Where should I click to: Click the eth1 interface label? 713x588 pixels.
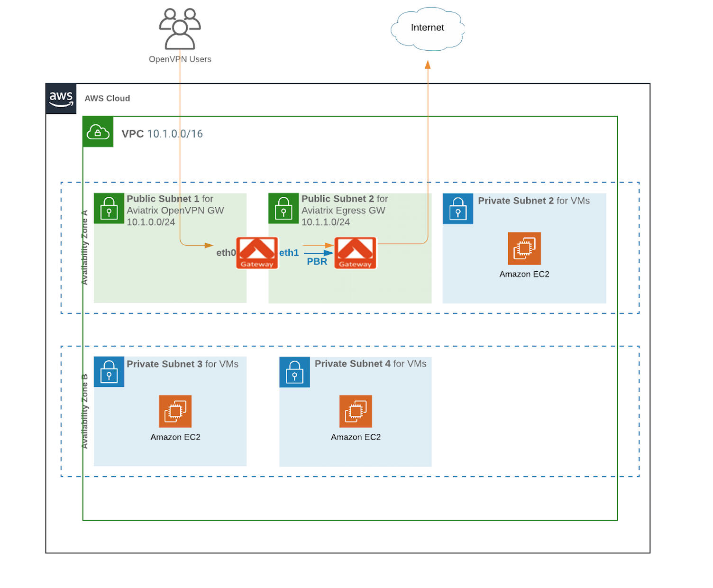289,253
